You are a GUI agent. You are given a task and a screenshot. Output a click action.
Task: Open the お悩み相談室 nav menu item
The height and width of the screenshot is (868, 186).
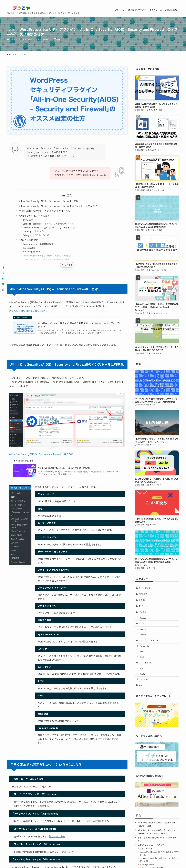click(171, 10)
